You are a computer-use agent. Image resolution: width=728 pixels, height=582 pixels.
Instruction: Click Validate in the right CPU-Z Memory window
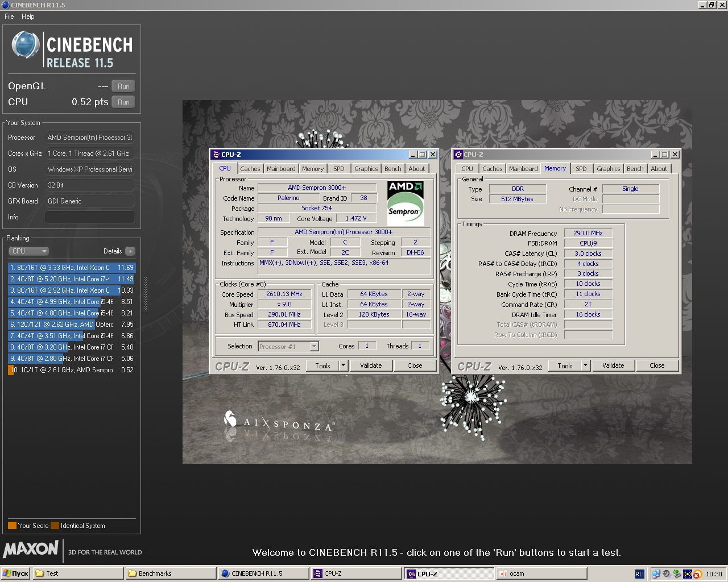613,365
